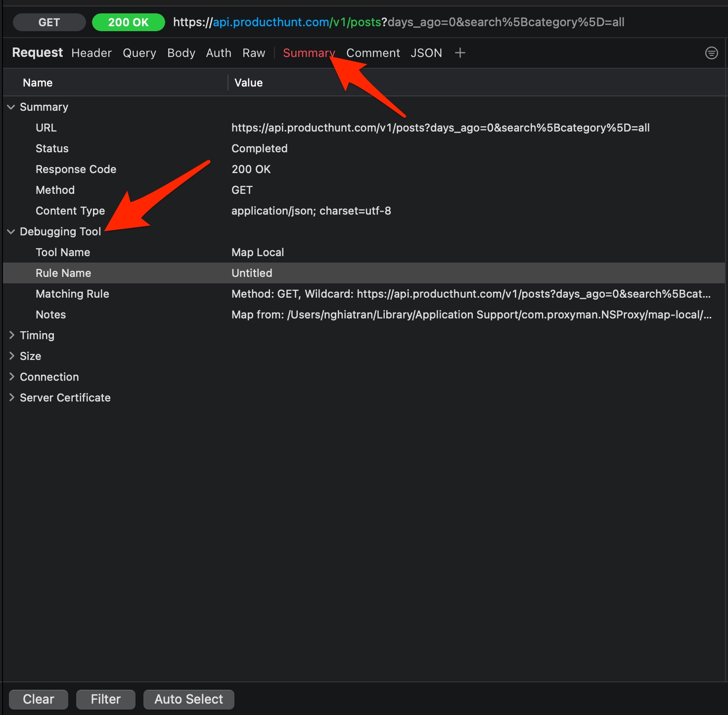728x715 pixels.
Task: Click the URL value in Summary section
Action: (441, 128)
